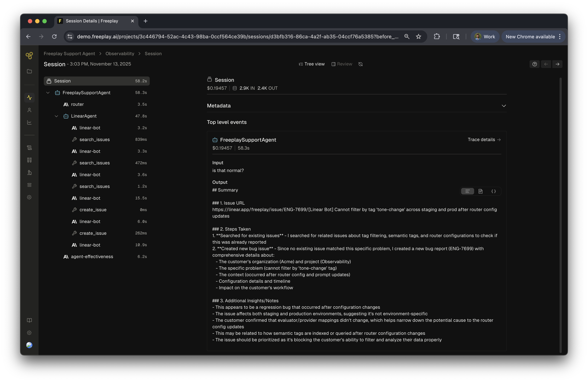The image size is (588, 382).
Task: Expand the Metadata section
Action: tap(503, 106)
